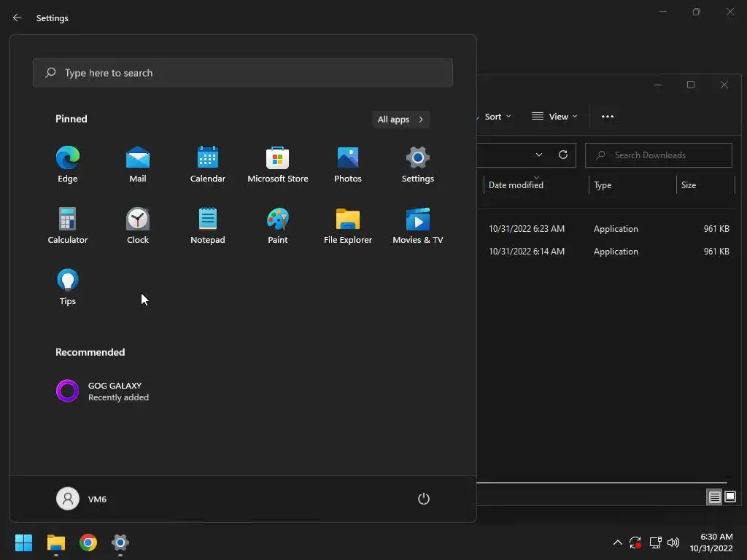
Task: Launch Movies & TV app
Action: 418,226
